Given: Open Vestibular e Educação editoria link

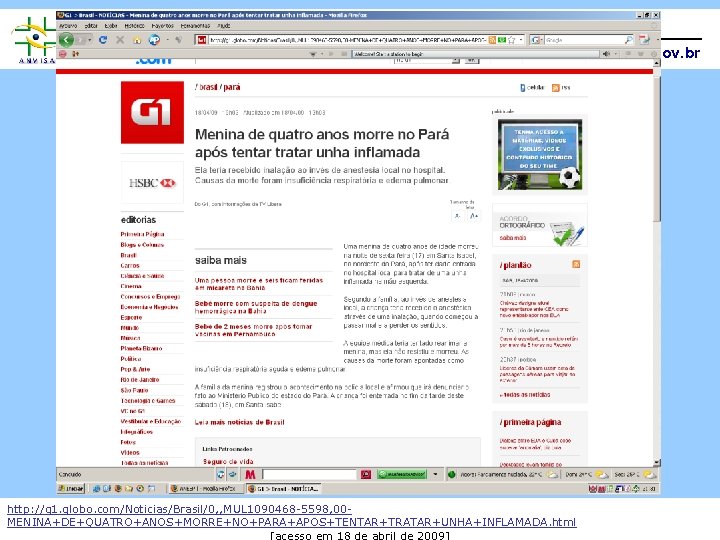Looking at the screenshot, I should (x=151, y=421).
